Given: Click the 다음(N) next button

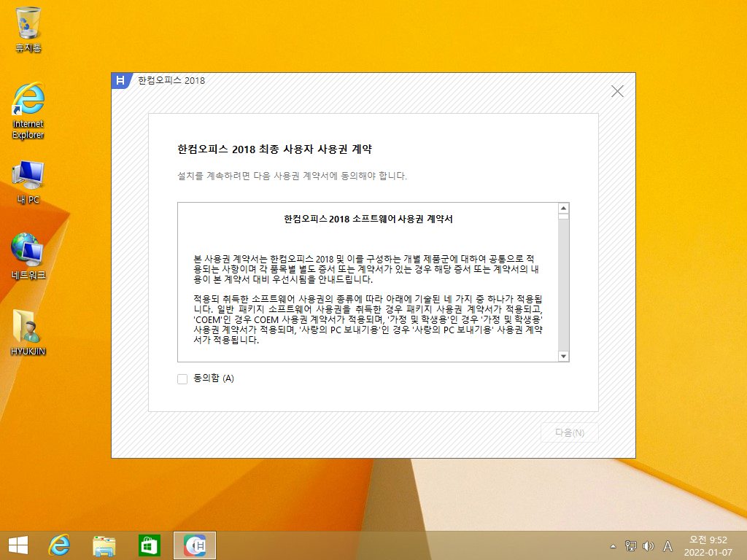Looking at the screenshot, I should pos(569,432).
